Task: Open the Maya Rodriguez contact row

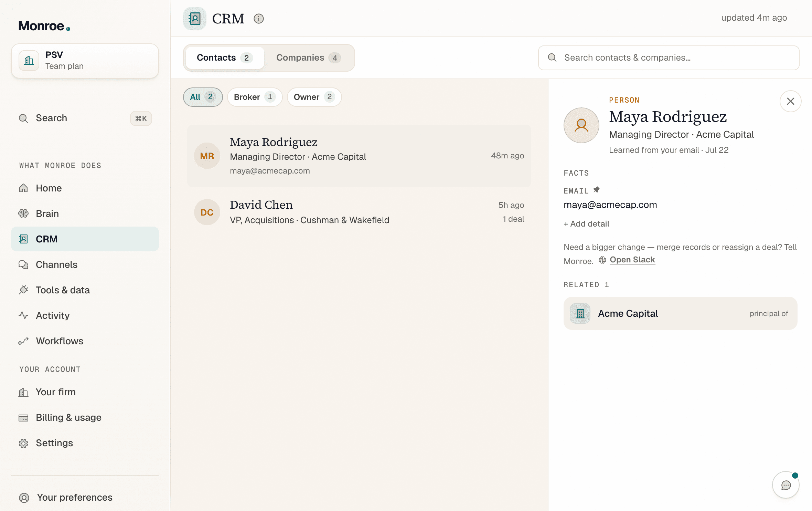Action: (359, 156)
